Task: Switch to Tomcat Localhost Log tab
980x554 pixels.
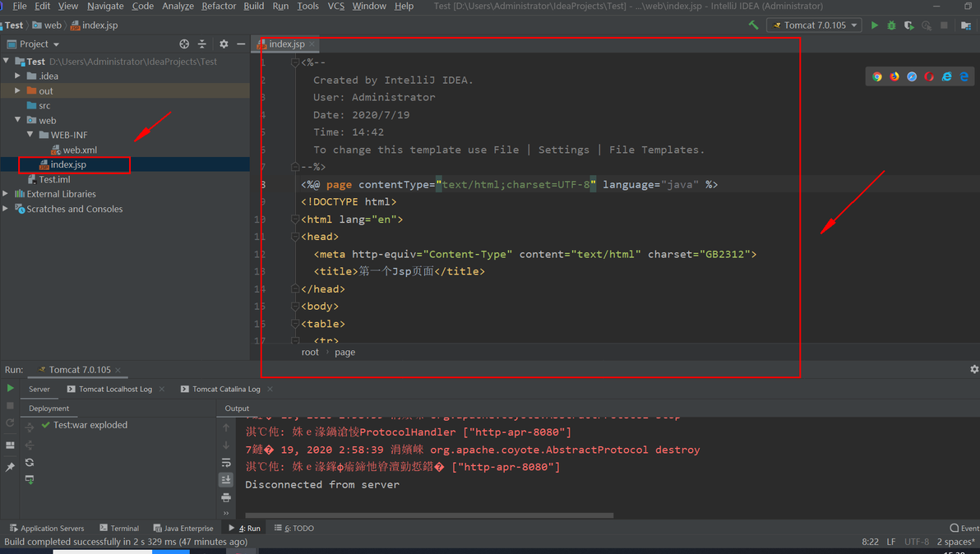Action: [116, 389]
